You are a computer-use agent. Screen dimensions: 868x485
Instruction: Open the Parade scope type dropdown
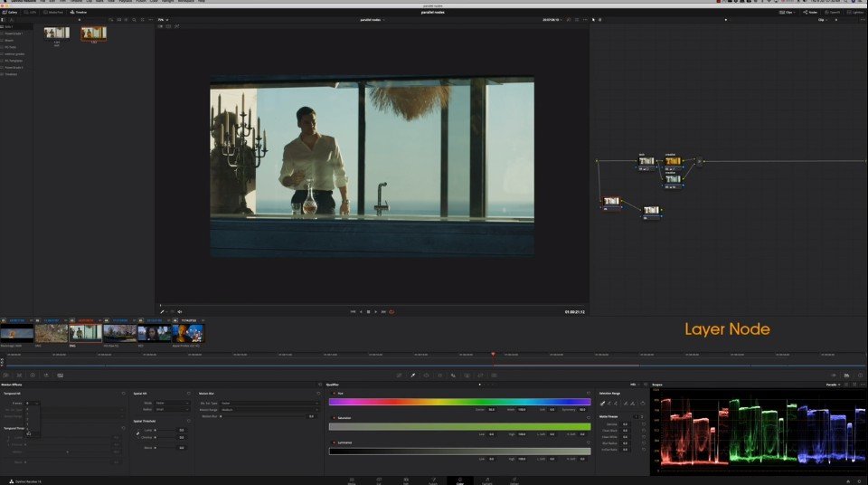(833, 385)
